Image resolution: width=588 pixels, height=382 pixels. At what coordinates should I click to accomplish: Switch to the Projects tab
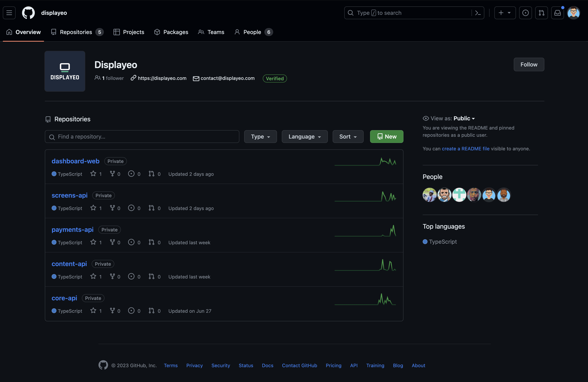[129, 32]
